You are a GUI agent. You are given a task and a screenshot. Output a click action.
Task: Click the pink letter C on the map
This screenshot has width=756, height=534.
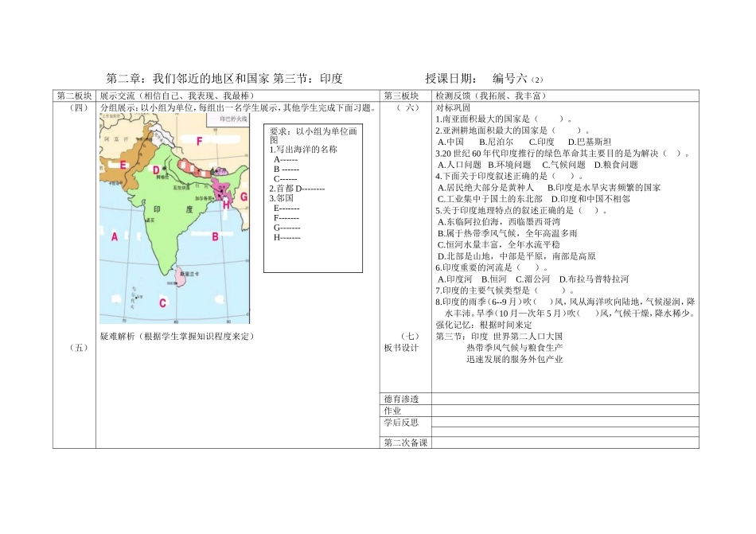point(162,303)
